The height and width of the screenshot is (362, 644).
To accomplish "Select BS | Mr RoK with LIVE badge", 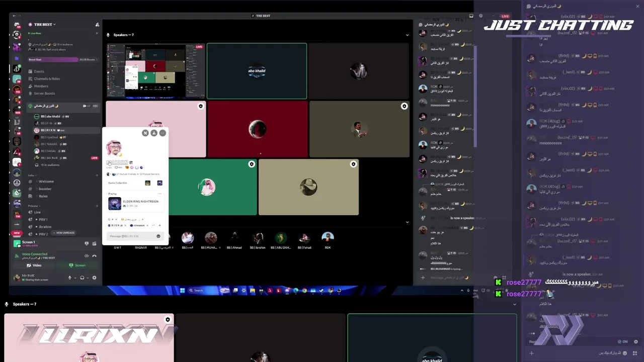I will 65,158.
